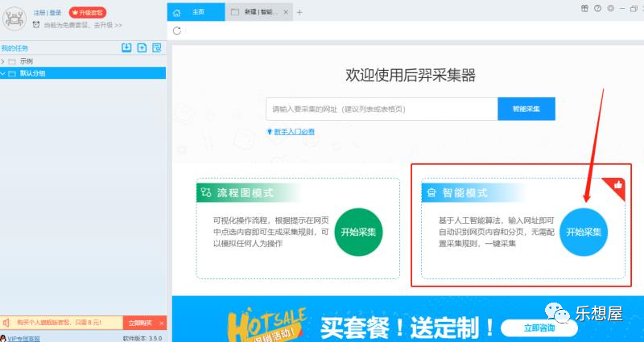The image size is (644, 342).
Task: Click the flowchart icon in 流程图模式 header
Action: pyautogui.click(x=206, y=192)
